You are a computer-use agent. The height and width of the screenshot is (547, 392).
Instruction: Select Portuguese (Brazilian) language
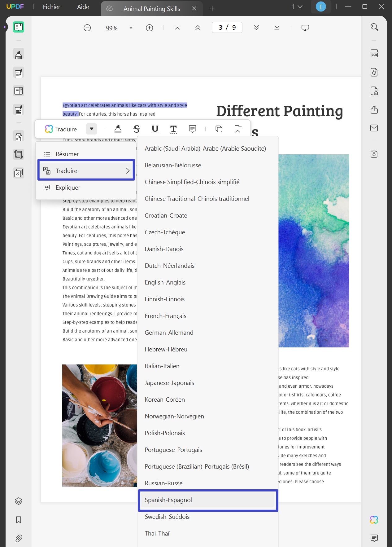(x=208, y=466)
